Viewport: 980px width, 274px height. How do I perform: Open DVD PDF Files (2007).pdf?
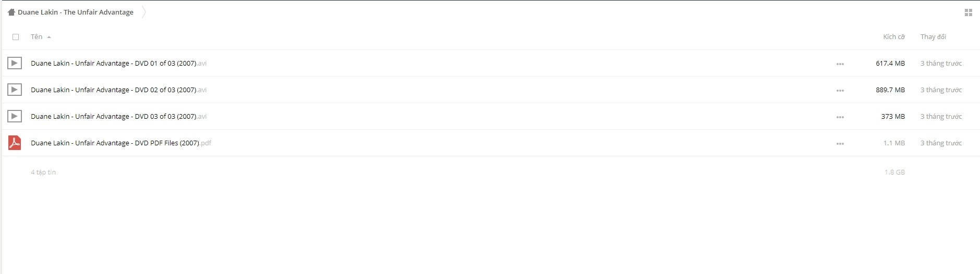[121, 143]
